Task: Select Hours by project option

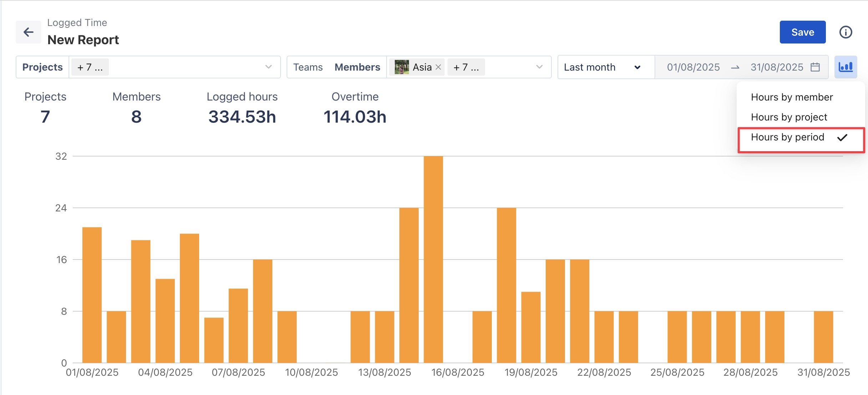Action: [789, 117]
